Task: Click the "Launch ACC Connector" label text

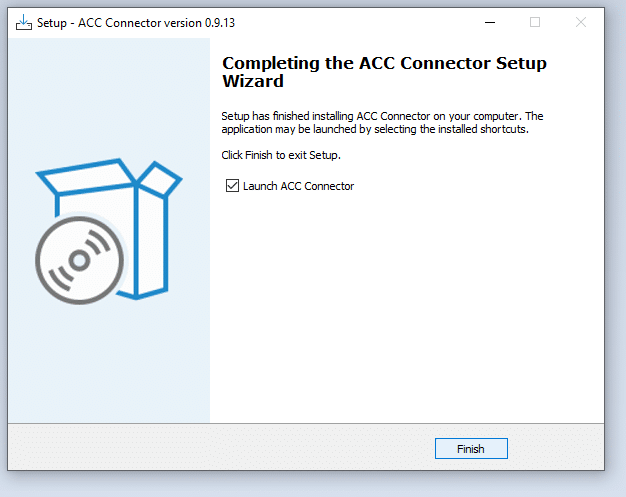Action: click(298, 186)
